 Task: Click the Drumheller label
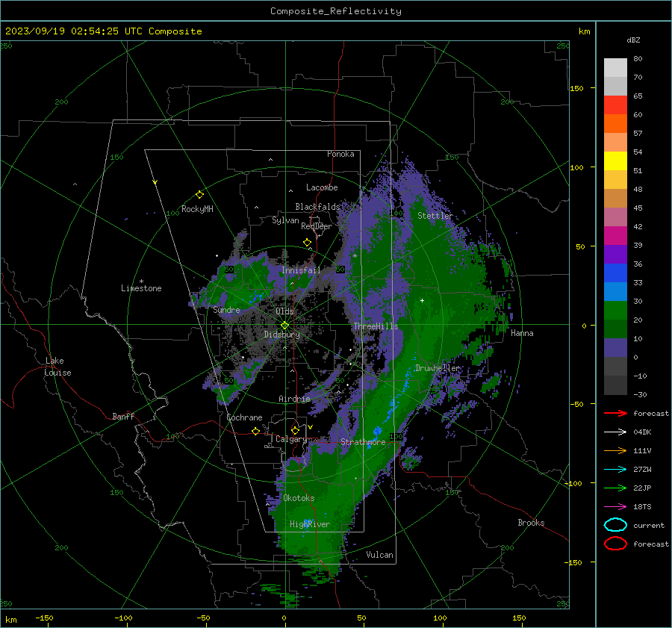click(437, 368)
